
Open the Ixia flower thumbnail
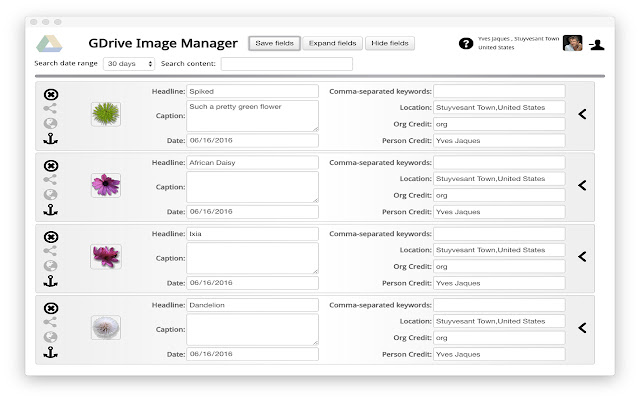coord(106,256)
